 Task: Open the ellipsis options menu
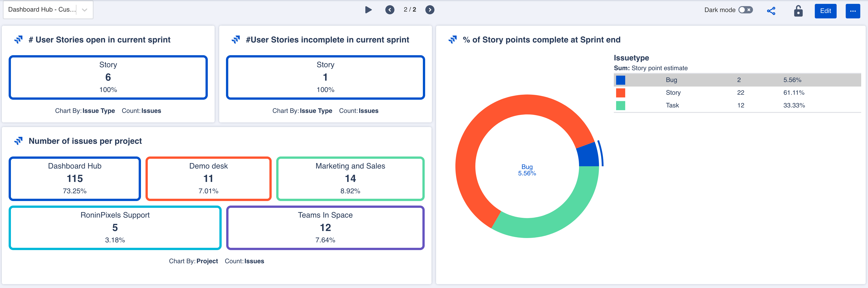click(x=853, y=11)
